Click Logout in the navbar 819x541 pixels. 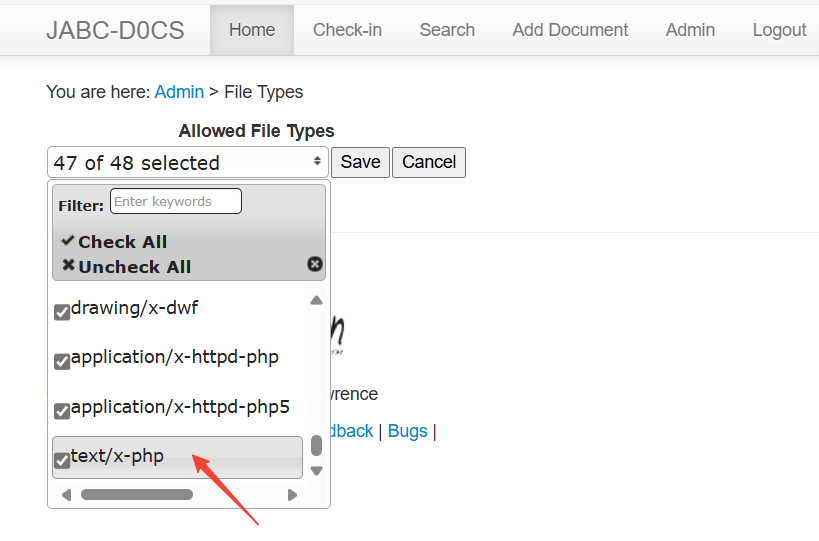pos(779,30)
